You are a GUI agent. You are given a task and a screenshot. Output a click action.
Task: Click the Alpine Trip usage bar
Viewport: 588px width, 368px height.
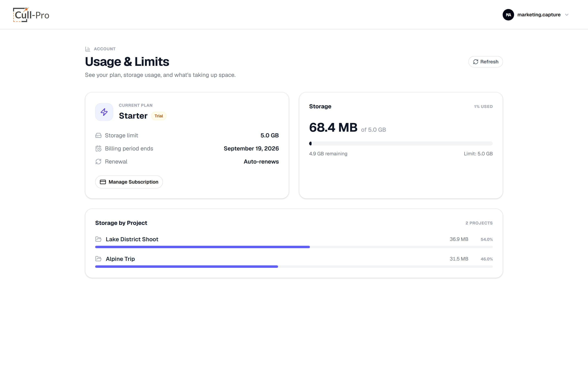coord(294,267)
